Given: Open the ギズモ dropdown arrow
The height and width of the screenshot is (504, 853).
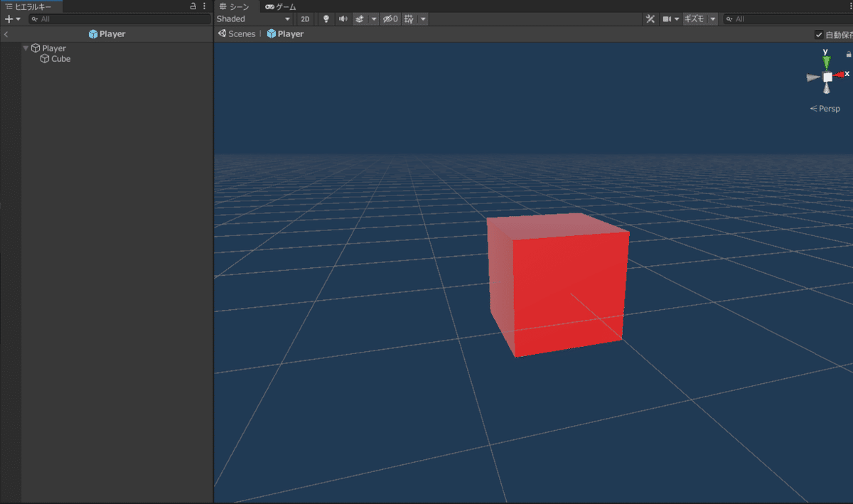Looking at the screenshot, I should tap(713, 19).
